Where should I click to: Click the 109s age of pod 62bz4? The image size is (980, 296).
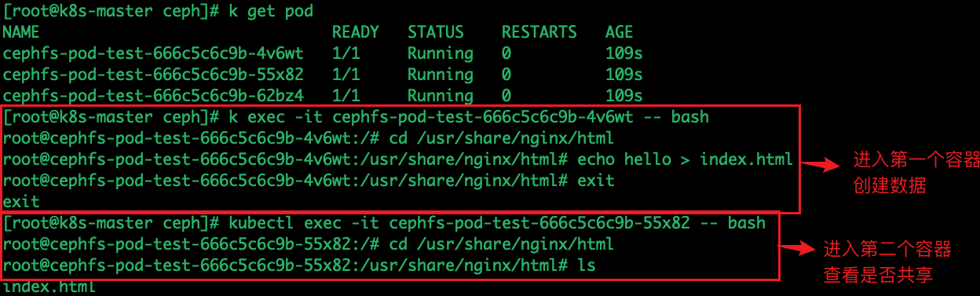click(x=624, y=96)
